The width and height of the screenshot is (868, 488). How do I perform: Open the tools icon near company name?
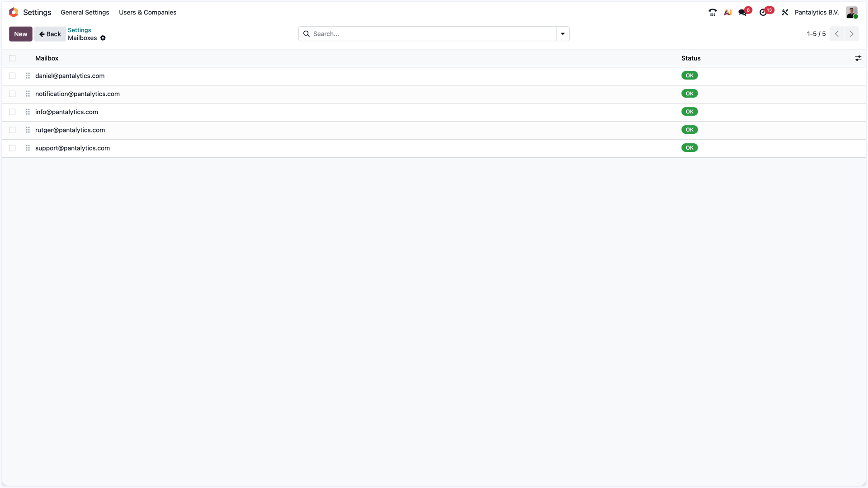[x=785, y=12]
